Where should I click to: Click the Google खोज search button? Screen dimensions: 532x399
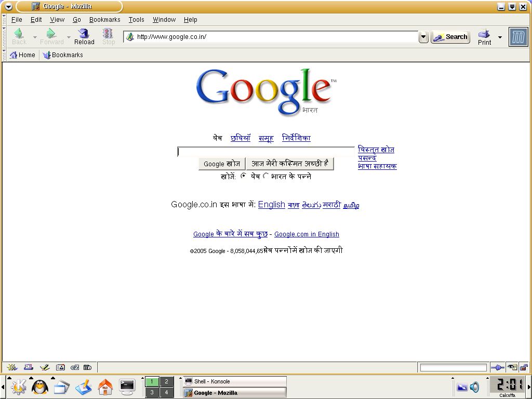[222, 164]
